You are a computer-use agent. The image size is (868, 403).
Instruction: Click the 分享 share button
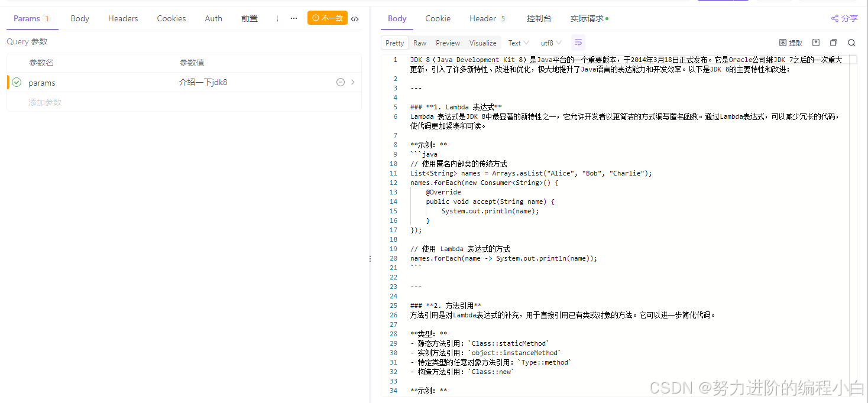(x=844, y=18)
